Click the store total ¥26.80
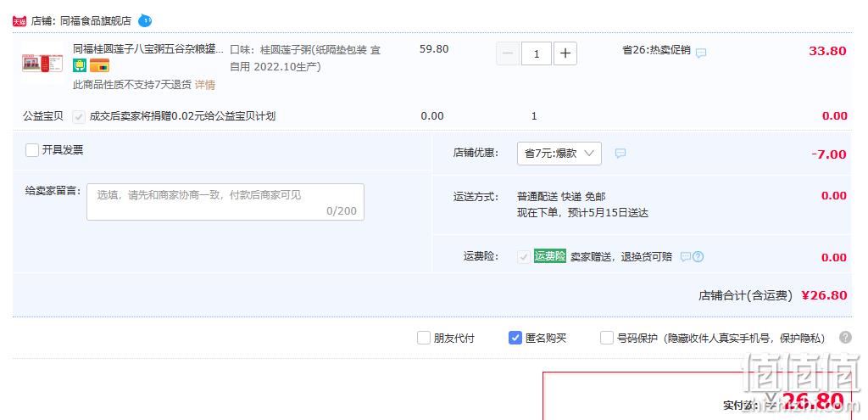The image size is (868, 420). click(x=824, y=295)
